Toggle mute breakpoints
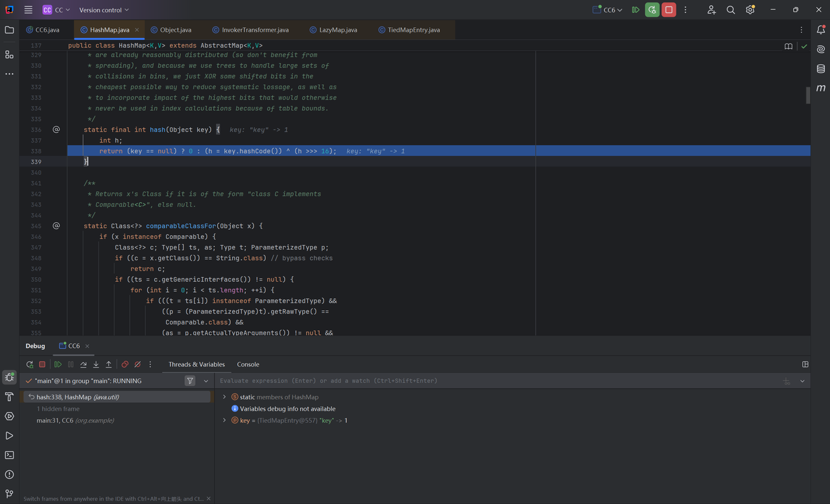This screenshot has width=830, height=504. click(x=137, y=365)
